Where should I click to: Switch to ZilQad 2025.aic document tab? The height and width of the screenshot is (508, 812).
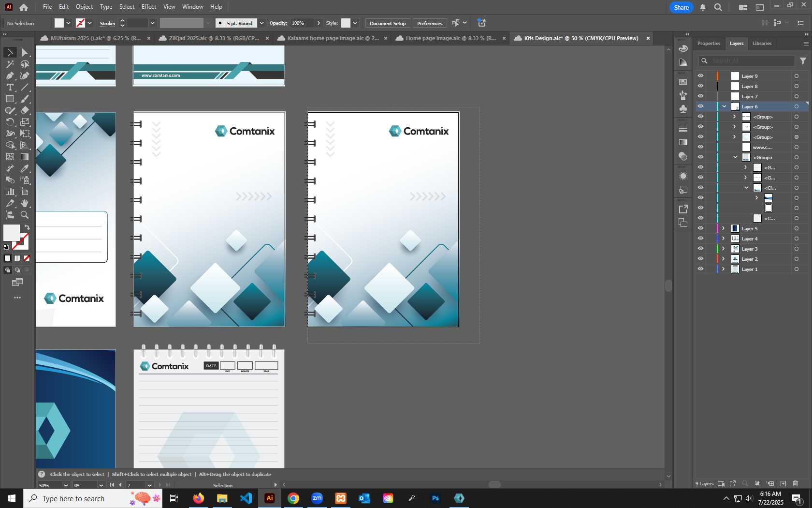click(x=214, y=38)
